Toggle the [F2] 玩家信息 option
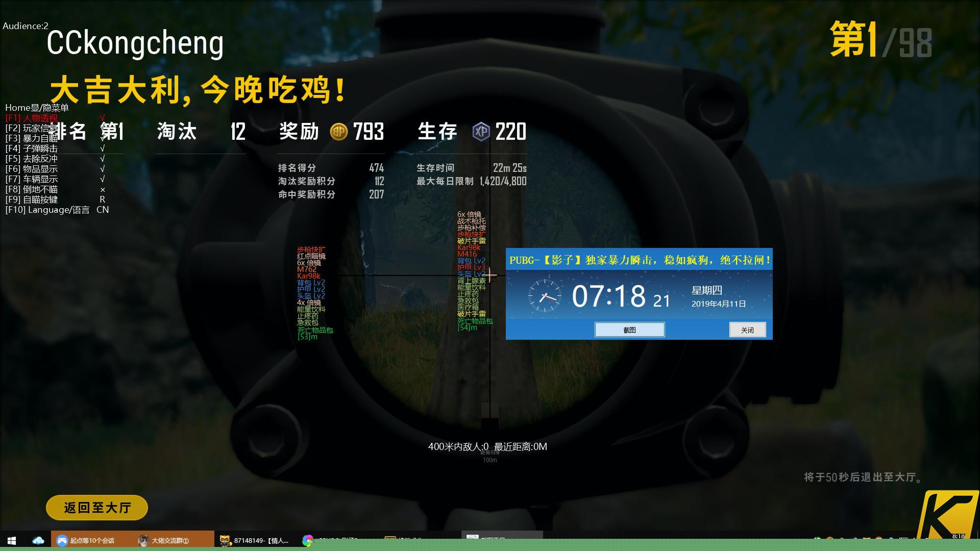The height and width of the screenshot is (551, 980). tap(55, 128)
